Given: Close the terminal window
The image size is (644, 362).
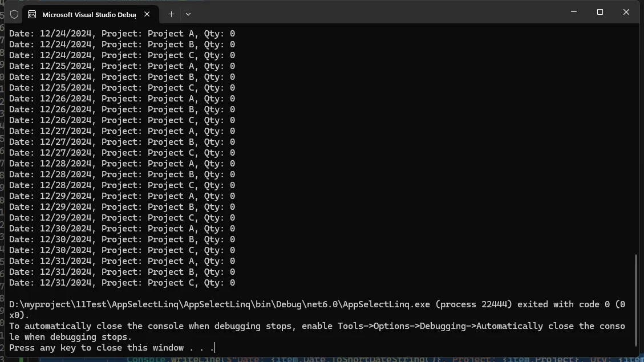Looking at the screenshot, I should (626, 12).
